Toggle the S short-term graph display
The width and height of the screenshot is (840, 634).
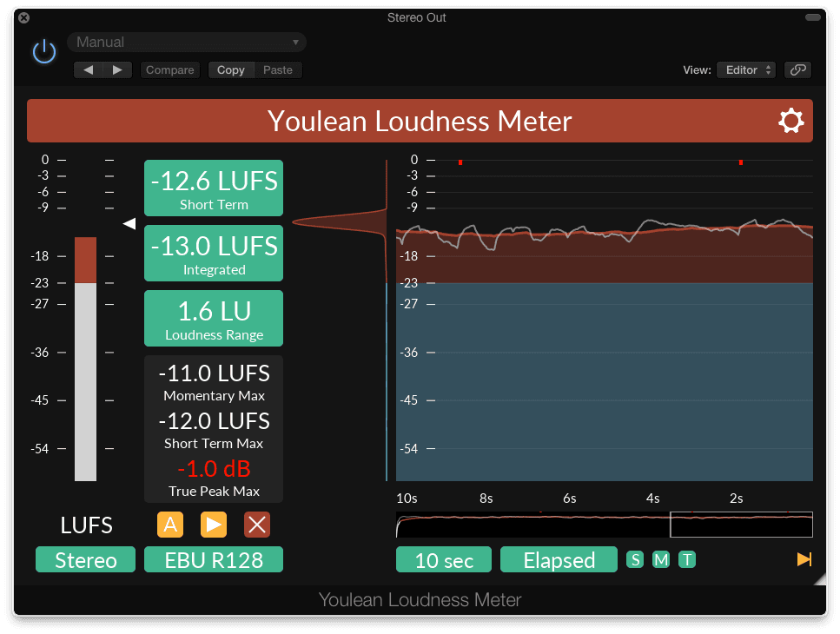click(635, 559)
